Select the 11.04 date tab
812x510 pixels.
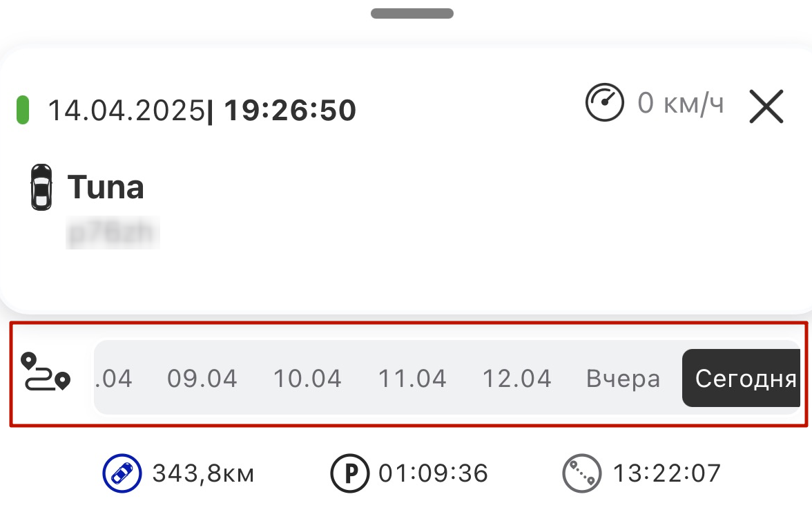(x=412, y=379)
